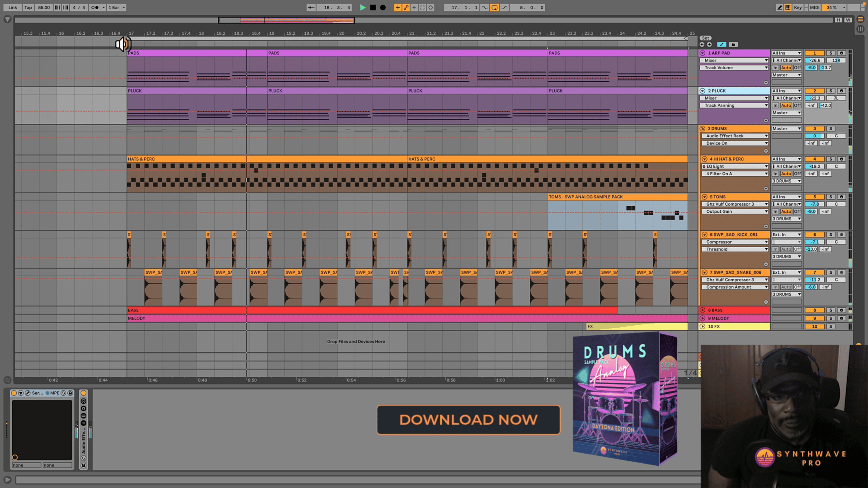
Task: Toggle Punch-Out switch icon
Action: click(505, 7)
